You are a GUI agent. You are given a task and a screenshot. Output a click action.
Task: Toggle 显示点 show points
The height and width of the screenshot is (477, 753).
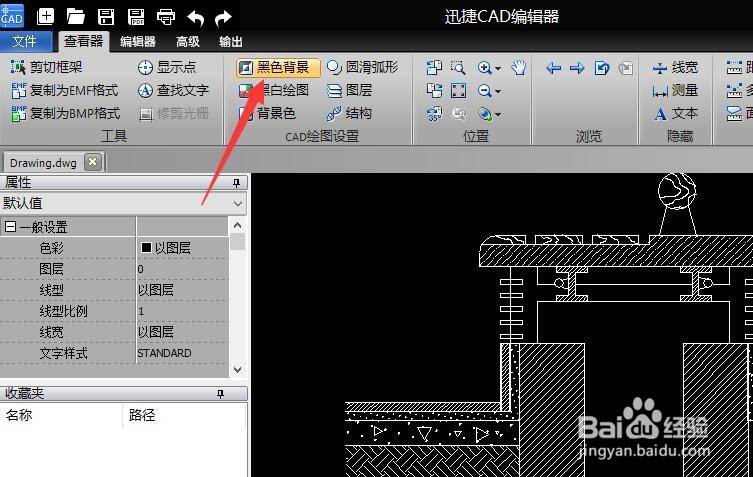pos(167,67)
